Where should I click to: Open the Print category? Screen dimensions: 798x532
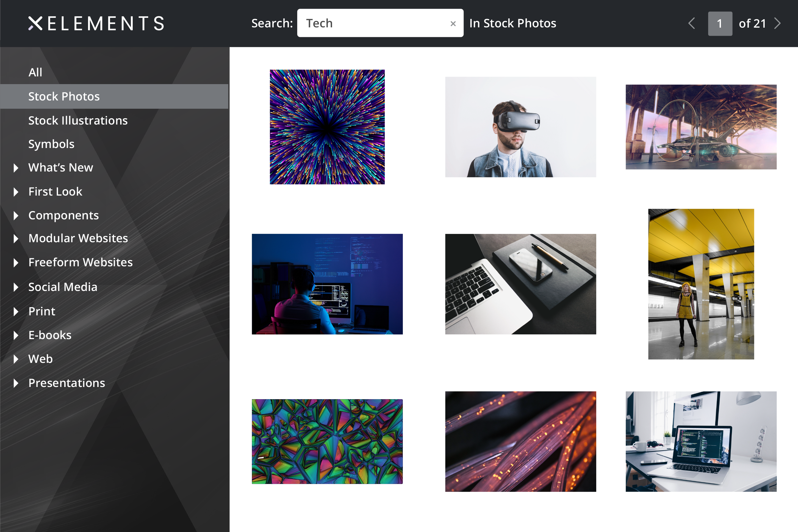tap(41, 311)
